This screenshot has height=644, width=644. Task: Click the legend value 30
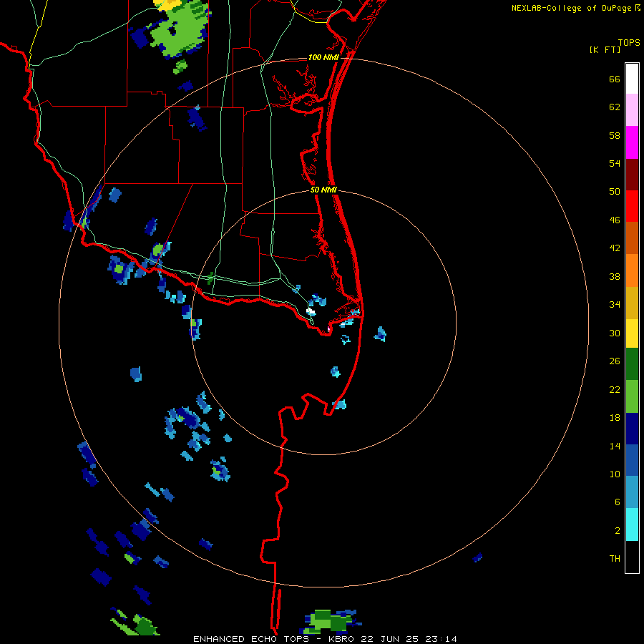(615, 333)
